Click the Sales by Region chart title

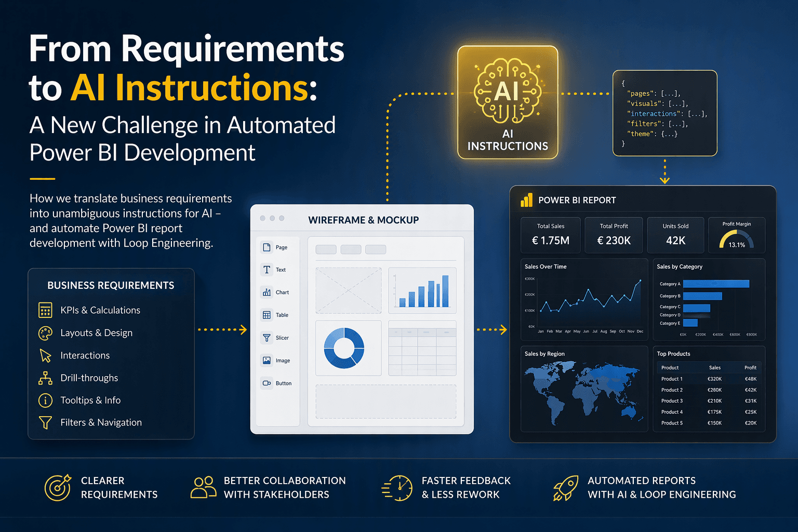tap(544, 354)
